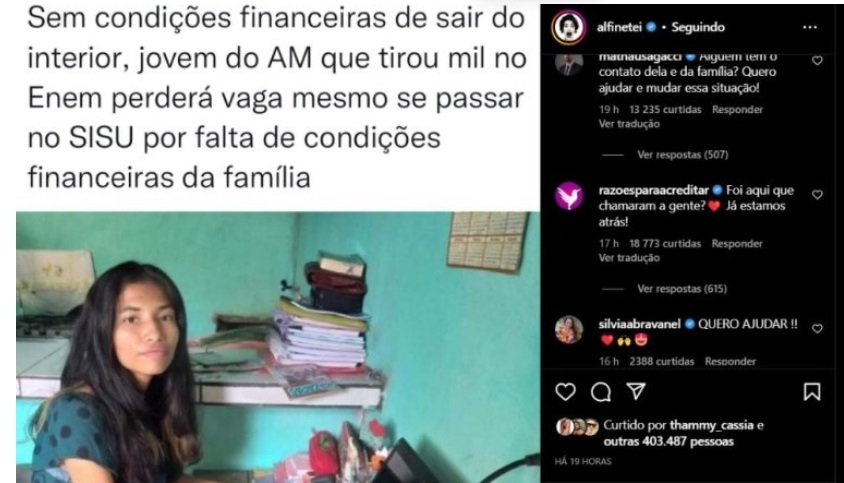The image size is (844, 483).
Task: Reply to the 18 773 curtidas comment
Action: tap(737, 243)
